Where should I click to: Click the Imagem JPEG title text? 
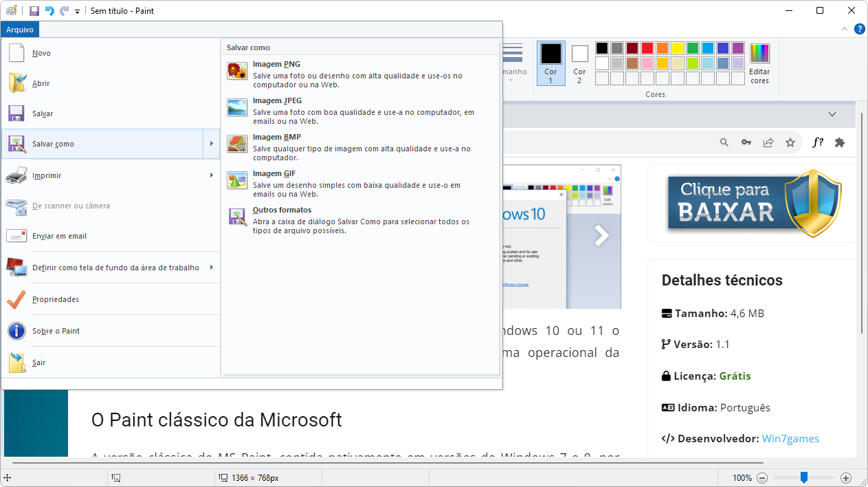coord(277,101)
